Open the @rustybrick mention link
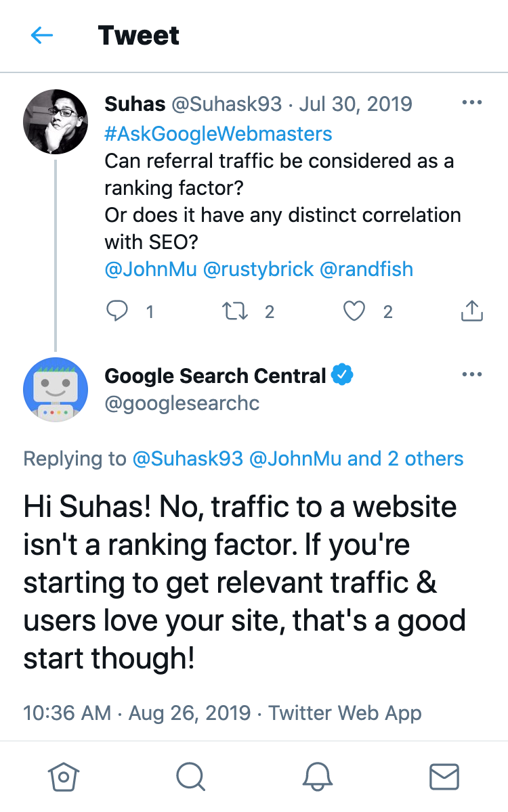508x812 pixels. [x=258, y=269]
